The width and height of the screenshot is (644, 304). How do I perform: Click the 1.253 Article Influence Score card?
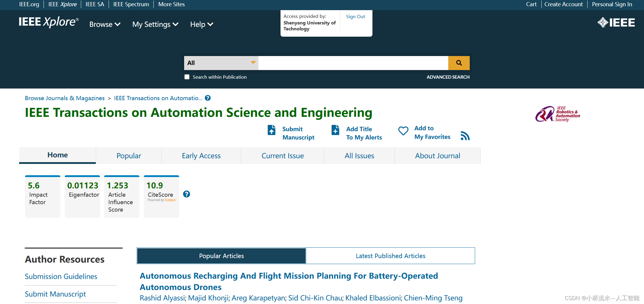[122, 196]
